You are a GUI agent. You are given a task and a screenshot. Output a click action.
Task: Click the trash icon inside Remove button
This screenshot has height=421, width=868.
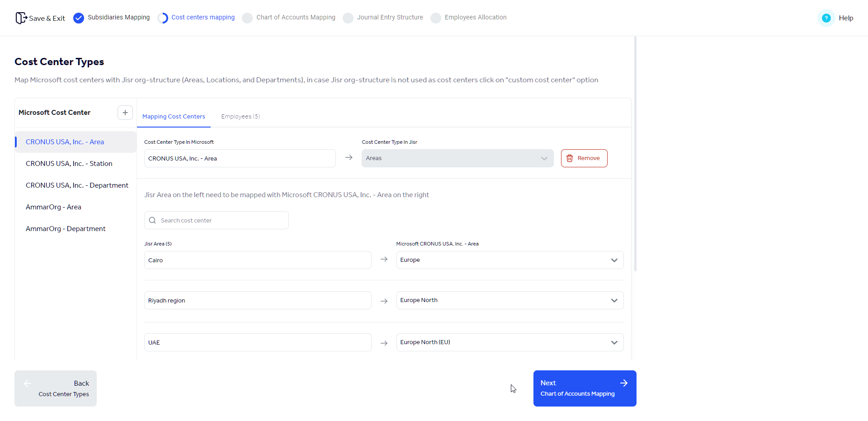tap(570, 158)
